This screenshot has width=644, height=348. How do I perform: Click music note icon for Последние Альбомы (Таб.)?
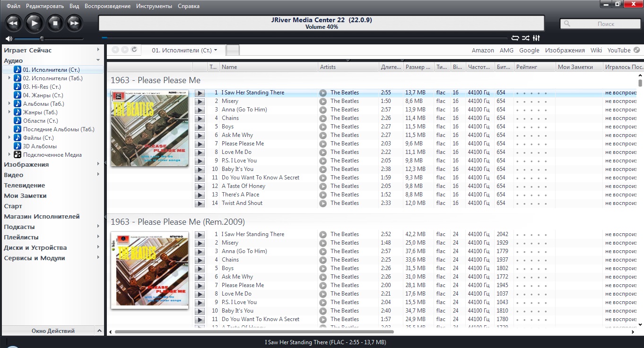point(17,129)
